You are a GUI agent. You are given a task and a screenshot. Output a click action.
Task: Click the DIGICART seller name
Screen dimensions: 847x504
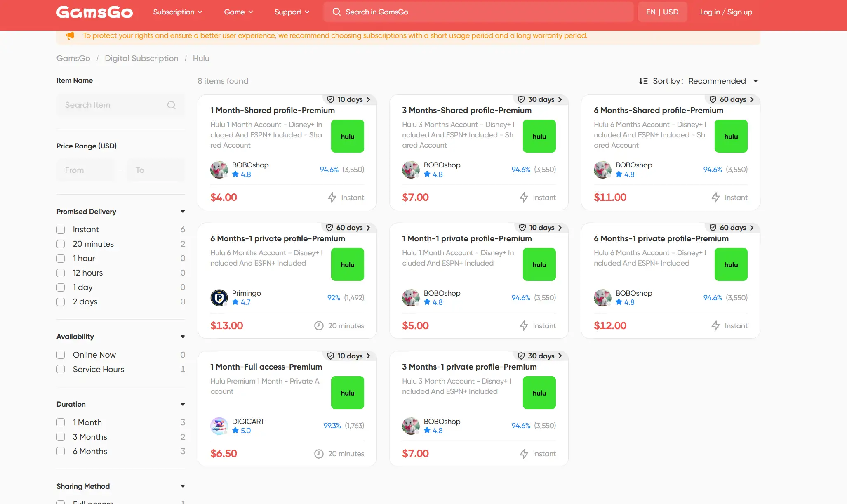click(x=248, y=422)
